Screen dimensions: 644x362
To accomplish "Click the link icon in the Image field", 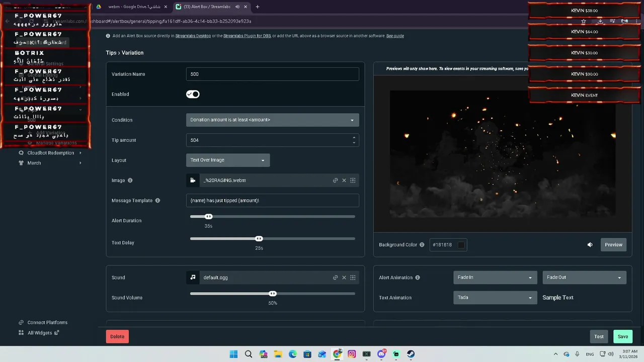I will coord(335,180).
